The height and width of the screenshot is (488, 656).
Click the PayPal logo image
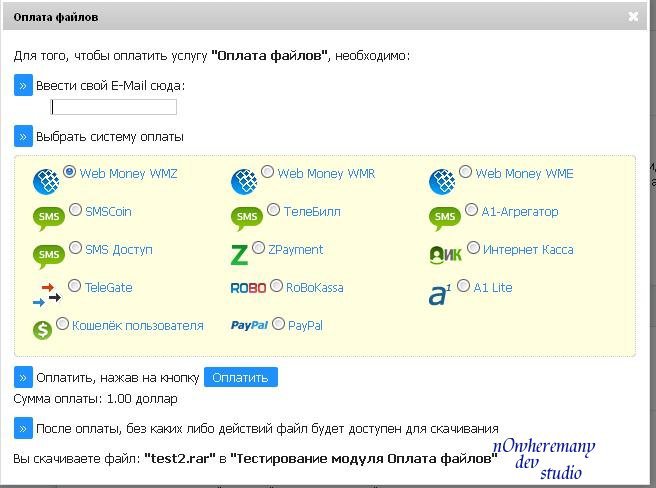pyautogui.click(x=249, y=325)
